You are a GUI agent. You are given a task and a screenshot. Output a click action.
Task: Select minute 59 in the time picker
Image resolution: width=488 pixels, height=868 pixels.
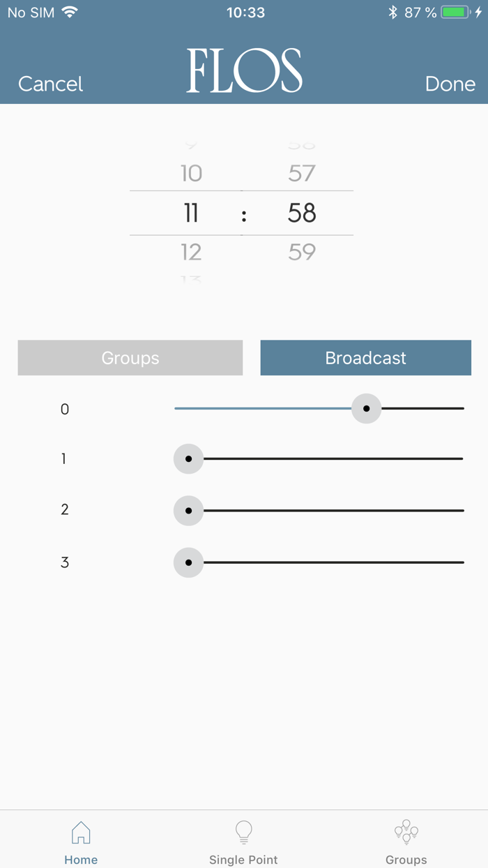pyautogui.click(x=301, y=252)
